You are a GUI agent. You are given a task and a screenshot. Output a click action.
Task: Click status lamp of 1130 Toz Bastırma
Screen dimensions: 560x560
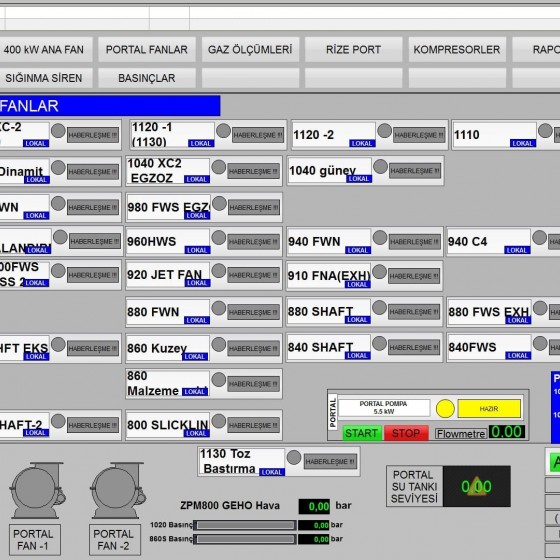[294, 458]
